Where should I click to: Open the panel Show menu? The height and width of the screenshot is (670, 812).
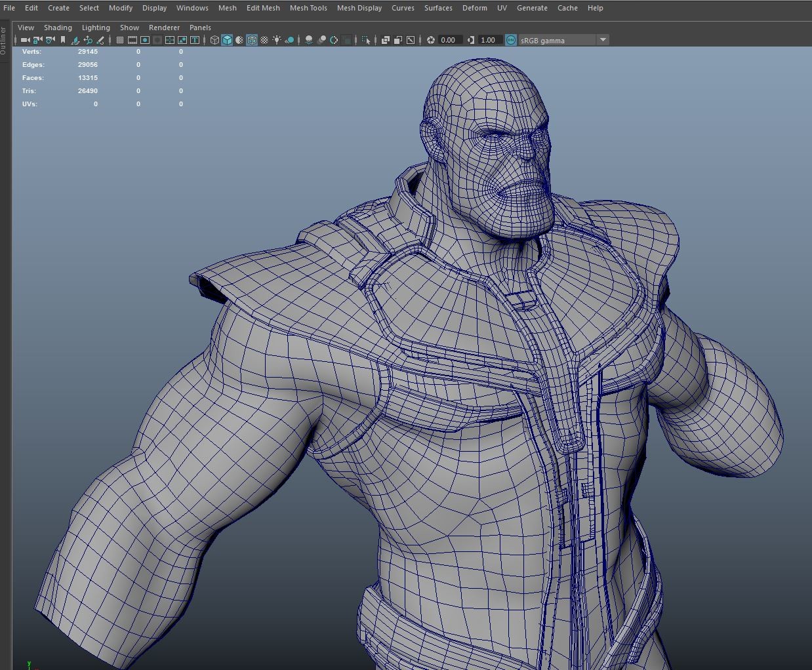click(129, 28)
